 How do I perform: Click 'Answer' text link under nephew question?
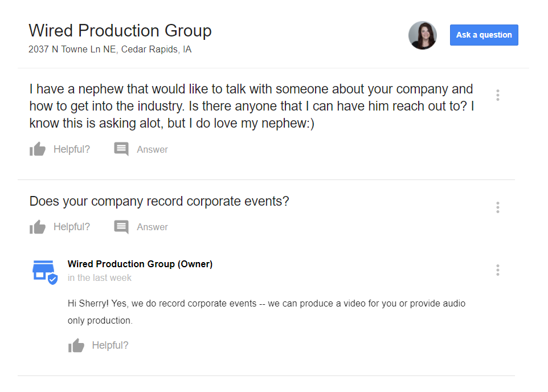point(152,149)
